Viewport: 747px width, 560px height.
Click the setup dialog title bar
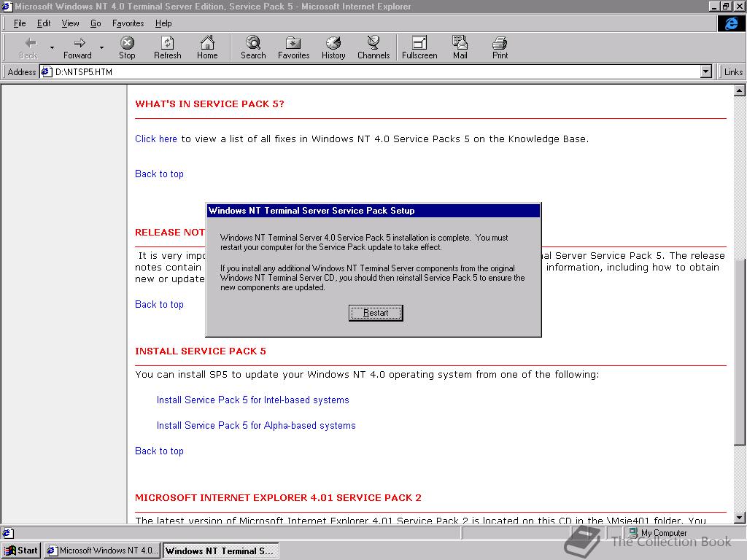pos(373,211)
